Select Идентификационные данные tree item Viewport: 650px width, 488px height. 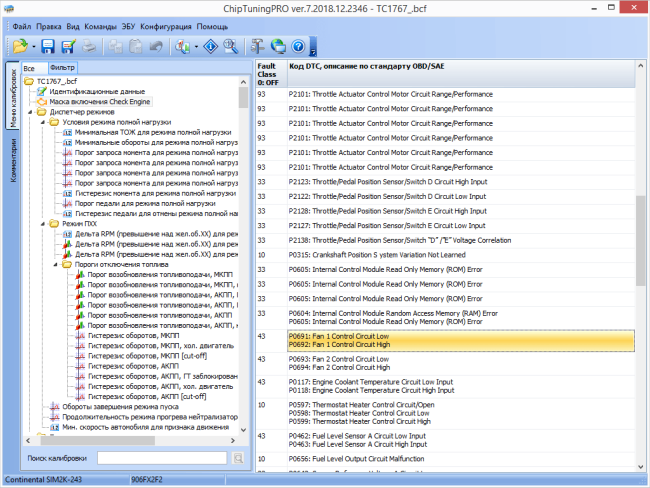pos(97,92)
